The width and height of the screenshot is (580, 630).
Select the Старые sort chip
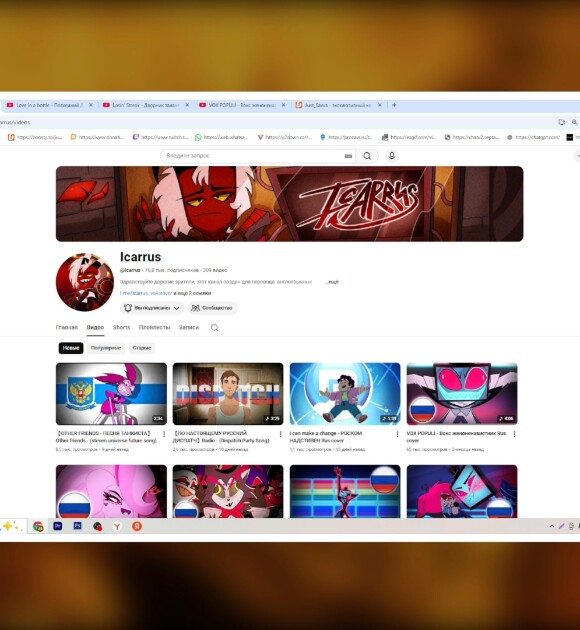coord(142,348)
